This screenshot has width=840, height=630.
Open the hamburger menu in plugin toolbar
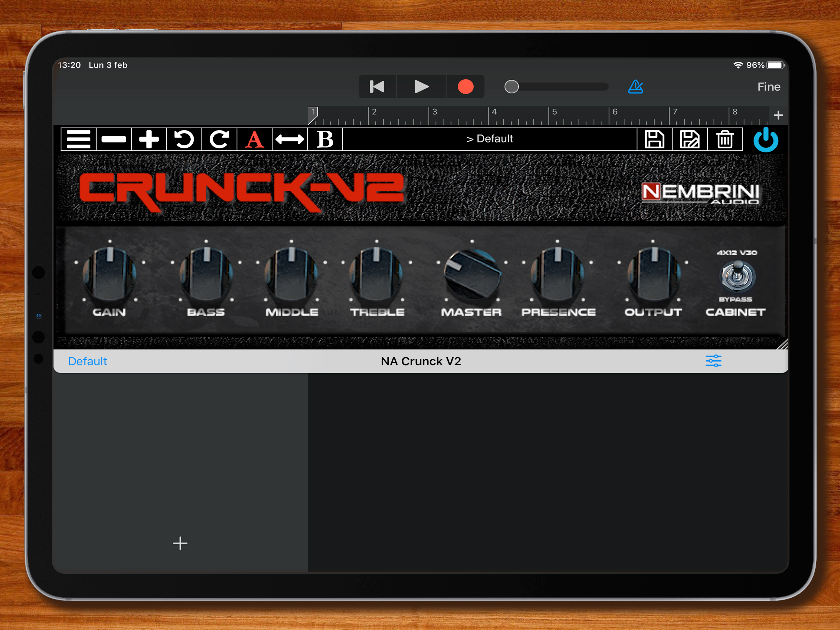tap(78, 139)
